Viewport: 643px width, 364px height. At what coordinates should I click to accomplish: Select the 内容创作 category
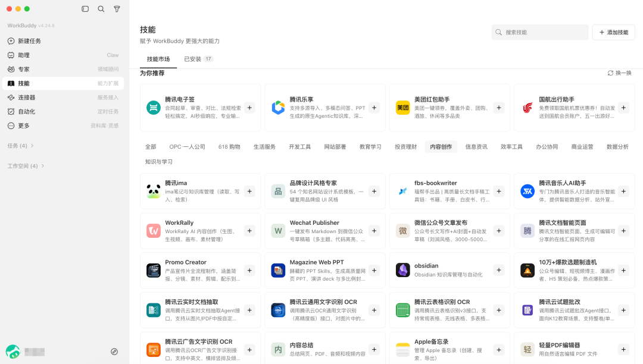tap(441, 146)
